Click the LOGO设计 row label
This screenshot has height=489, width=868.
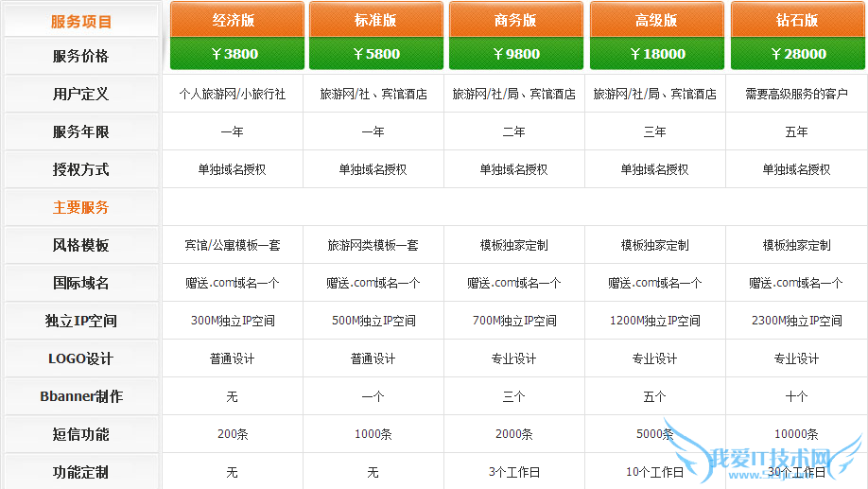(x=81, y=358)
